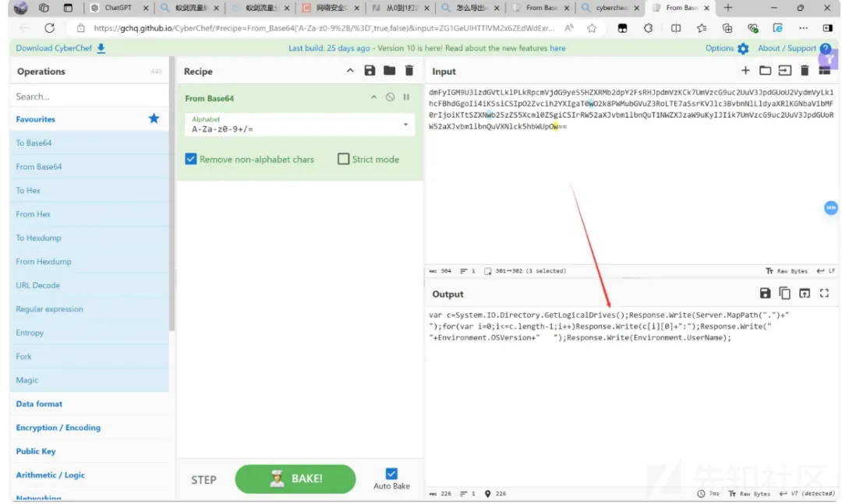Image resolution: width=842 pixels, height=504 pixels.
Task: Click the Favourites star icon
Action: [x=154, y=118]
